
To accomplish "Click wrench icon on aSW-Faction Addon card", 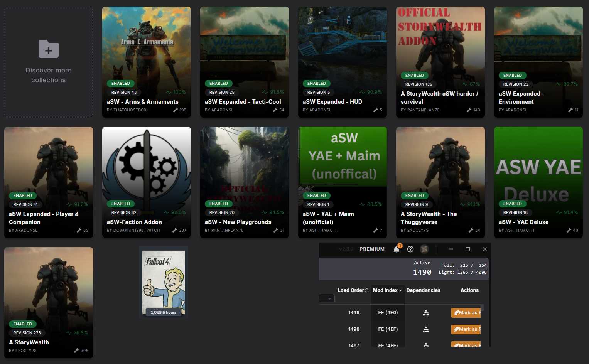I will click(175, 230).
